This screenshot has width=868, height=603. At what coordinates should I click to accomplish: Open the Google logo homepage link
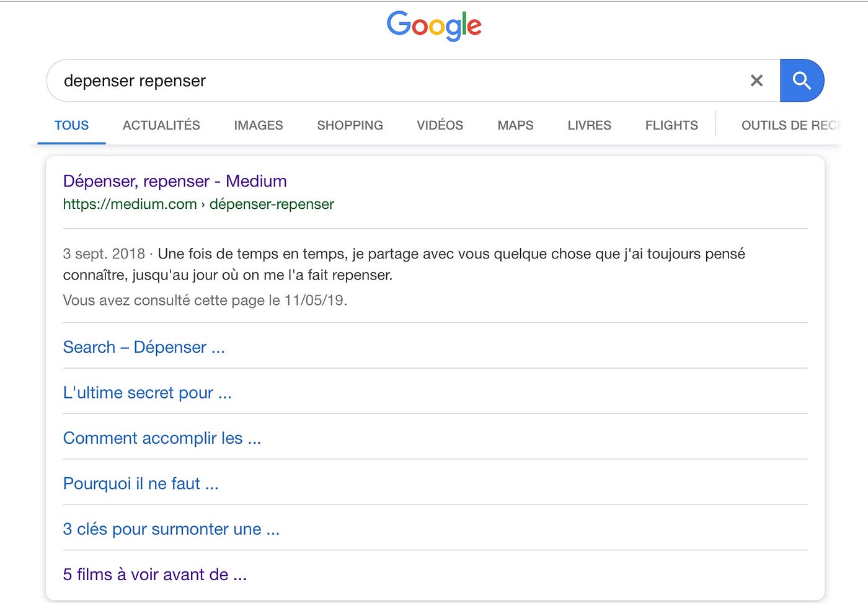tap(434, 26)
